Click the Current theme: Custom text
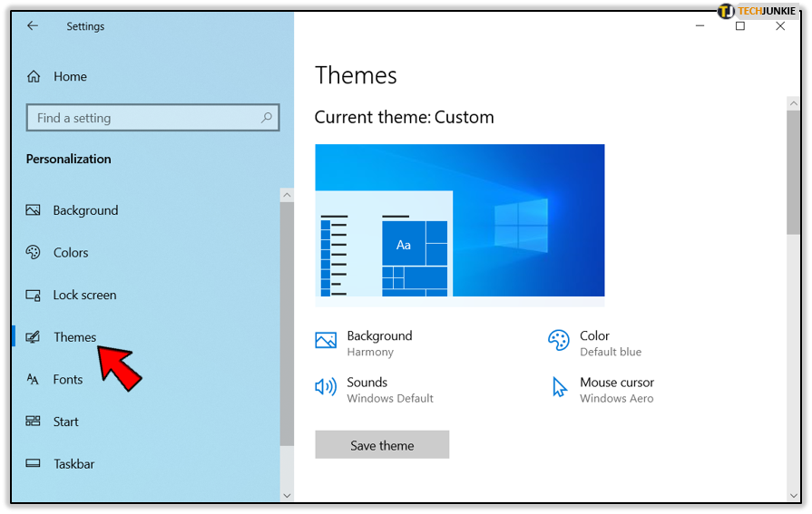Screen dimensions: 812x514 pyautogui.click(x=404, y=117)
